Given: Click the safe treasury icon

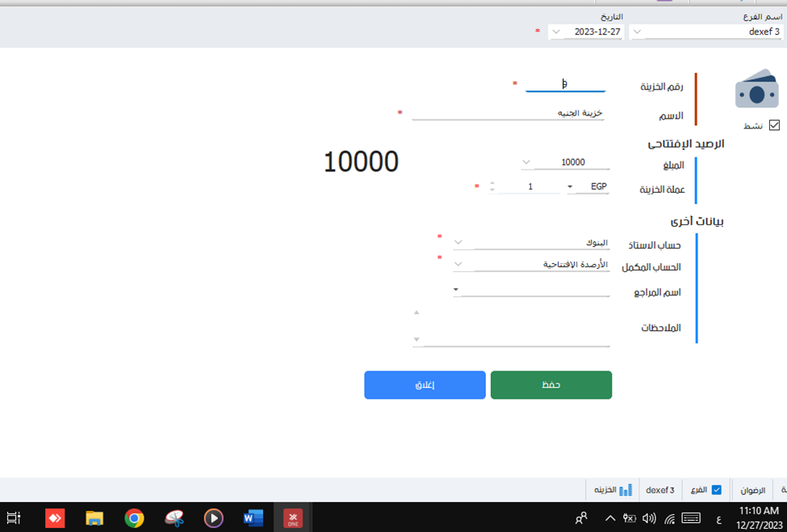Looking at the screenshot, I should (756, 90).
